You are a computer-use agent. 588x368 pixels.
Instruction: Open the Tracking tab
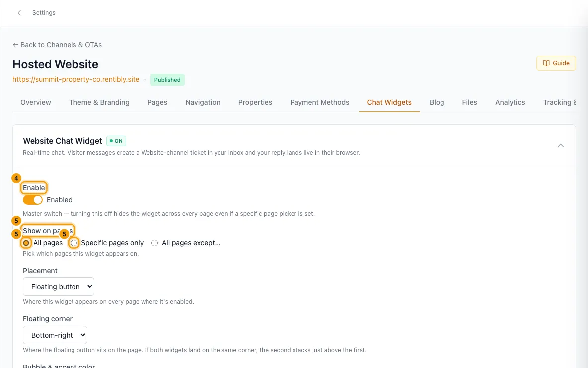point(560,102)
